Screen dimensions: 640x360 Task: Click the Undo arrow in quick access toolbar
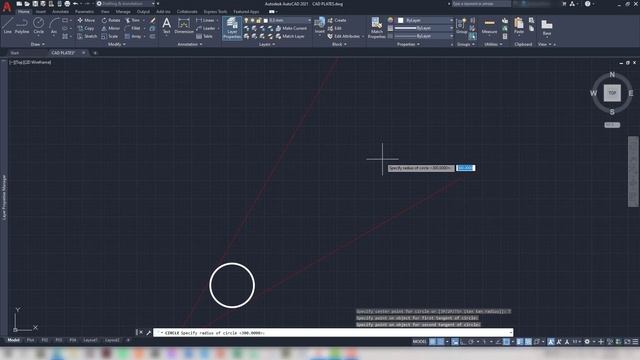(x=76, y=4)
